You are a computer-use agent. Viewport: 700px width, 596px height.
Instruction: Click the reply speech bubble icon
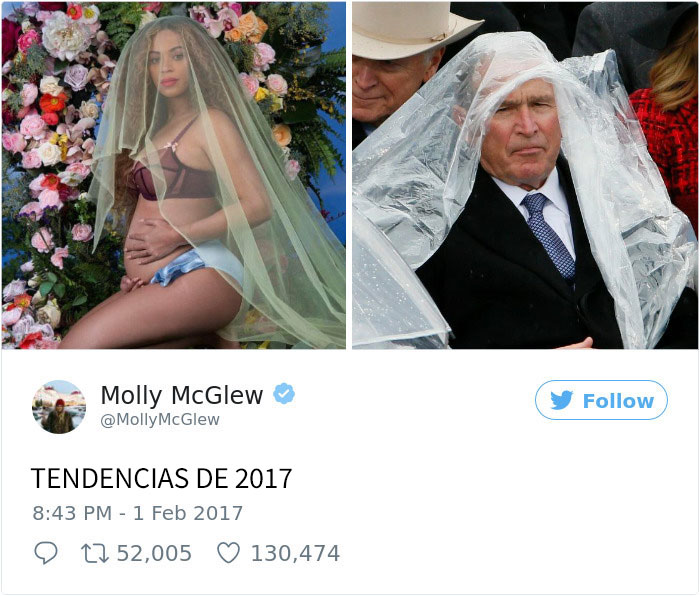tap(46, 553)
